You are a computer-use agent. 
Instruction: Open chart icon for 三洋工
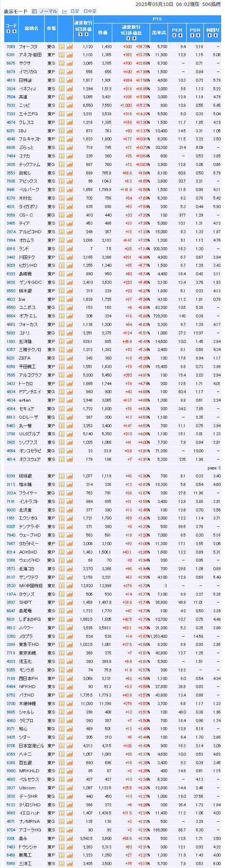[x=69, y=863]
